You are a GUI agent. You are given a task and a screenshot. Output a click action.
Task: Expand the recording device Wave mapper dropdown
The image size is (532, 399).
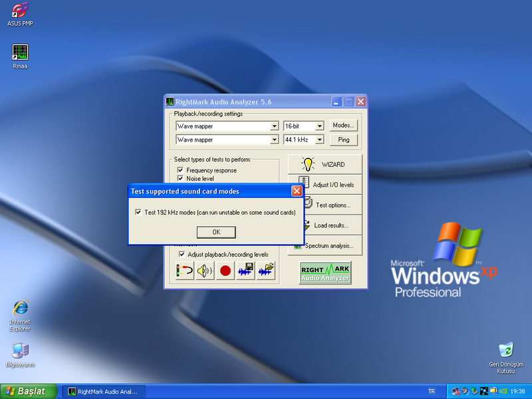click(274, 140)
